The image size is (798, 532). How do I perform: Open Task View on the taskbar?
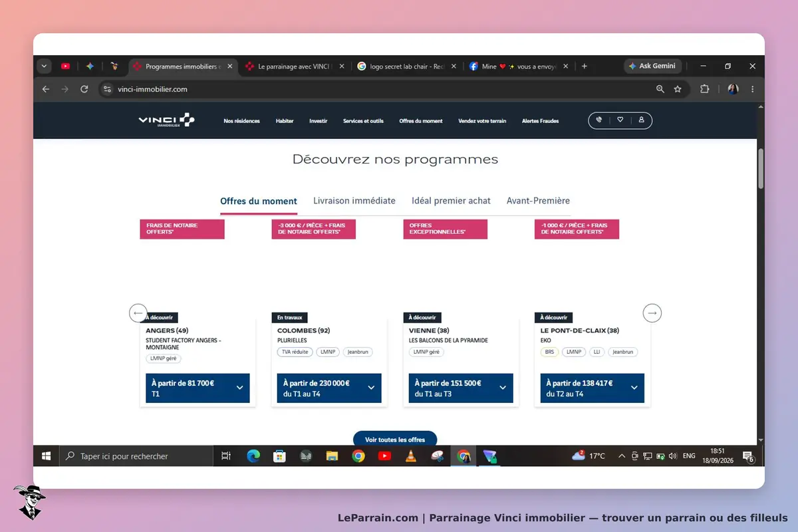tap(226, 456)
